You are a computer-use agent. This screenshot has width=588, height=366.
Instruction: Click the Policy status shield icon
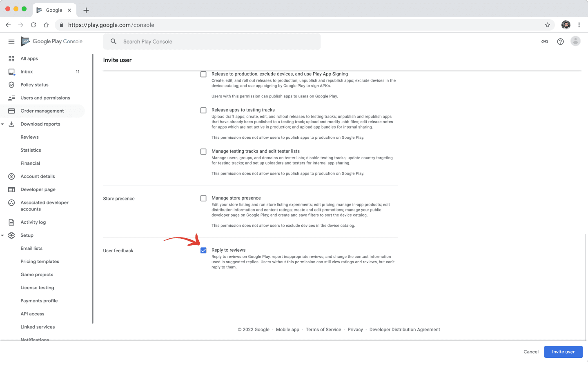(x=11, y=85)
